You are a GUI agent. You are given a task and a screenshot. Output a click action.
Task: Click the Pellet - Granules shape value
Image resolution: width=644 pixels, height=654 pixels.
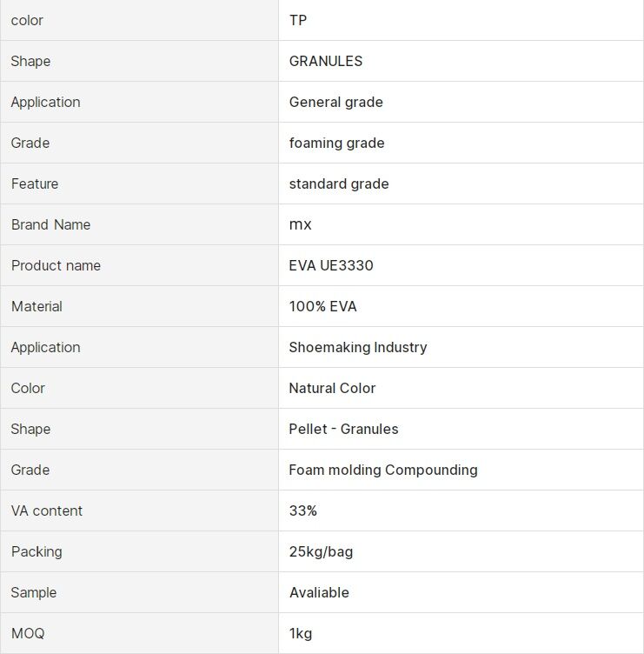[x=343, y=430]
